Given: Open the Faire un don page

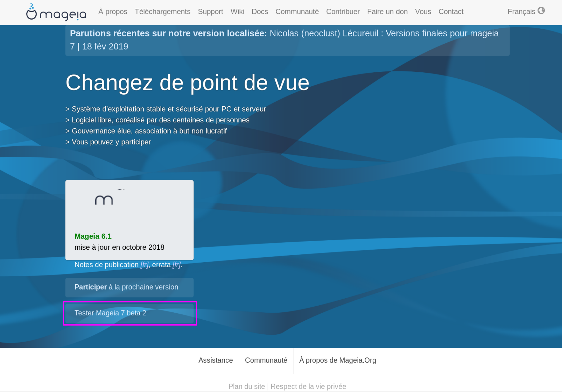Looking at the screenshot, I should 387,12.
